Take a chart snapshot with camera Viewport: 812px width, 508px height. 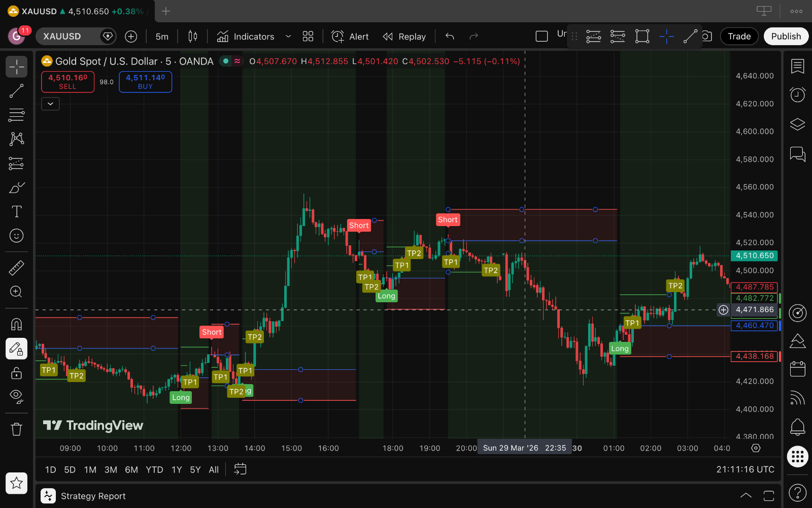click(707, 37)
